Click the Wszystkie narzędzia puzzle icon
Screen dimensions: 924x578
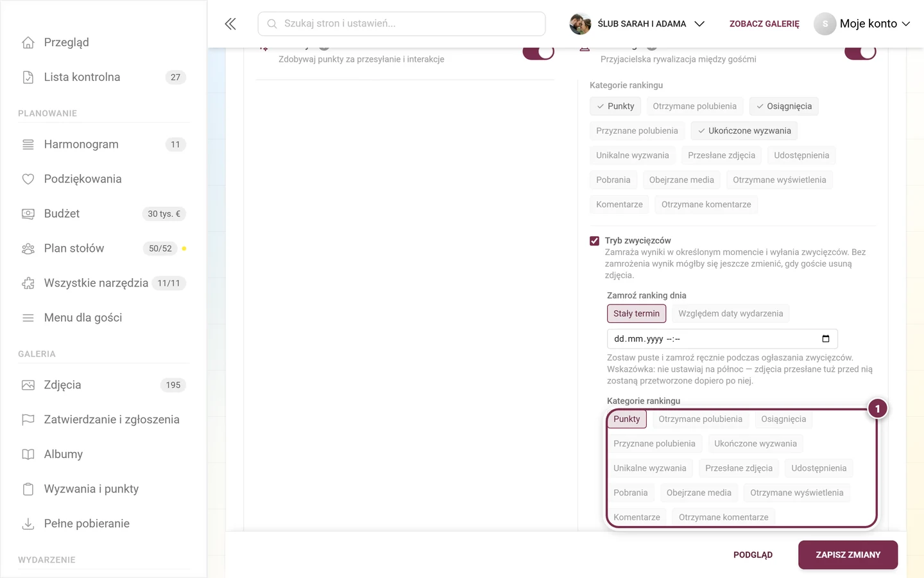coord(28,283)
